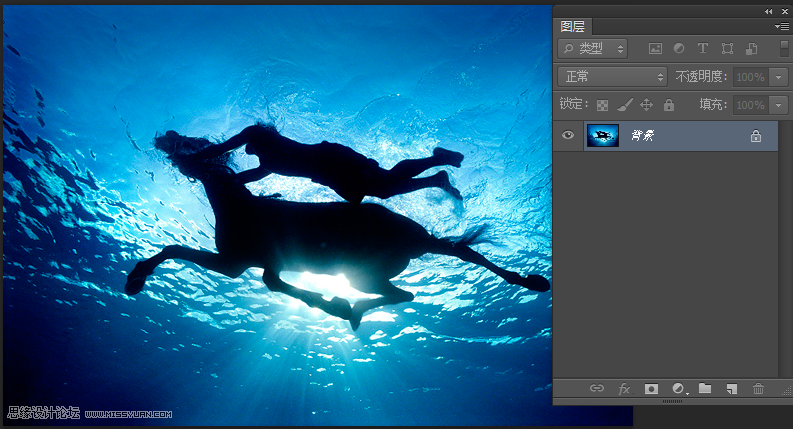Click the 背景 layer thumbnail
Viewport: 793px width, 429px height.
pyautogui.click(x=603, y=136)
